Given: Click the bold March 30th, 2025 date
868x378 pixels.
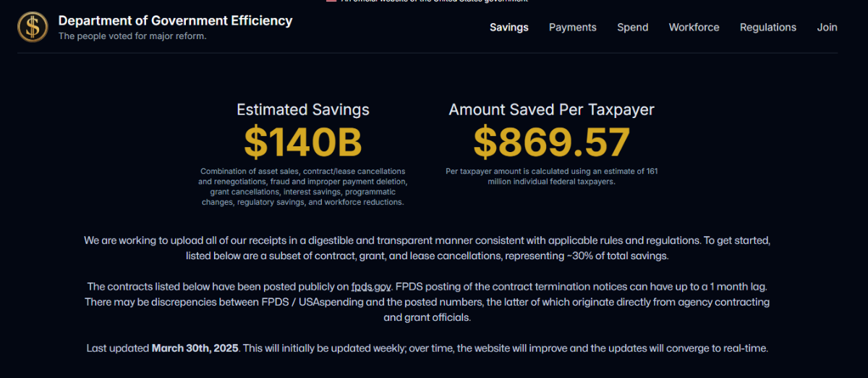Looking at the screenshot, I should point(195,348).
